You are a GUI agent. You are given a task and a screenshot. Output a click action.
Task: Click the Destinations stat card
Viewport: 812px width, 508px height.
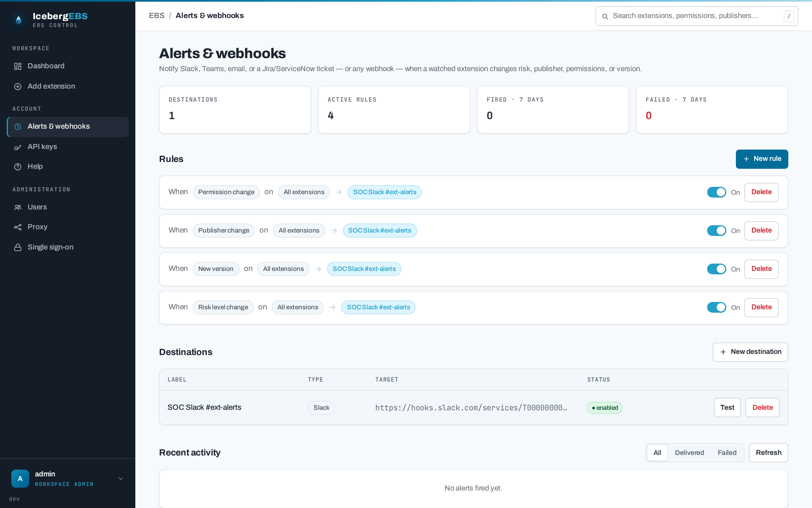(x=235, y=110)
